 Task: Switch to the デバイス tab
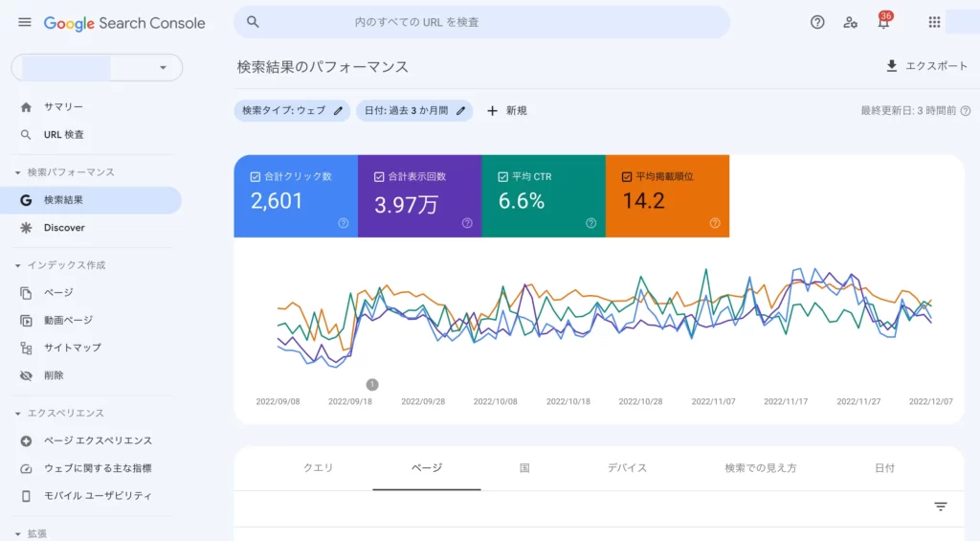click(x=627, y=468)
